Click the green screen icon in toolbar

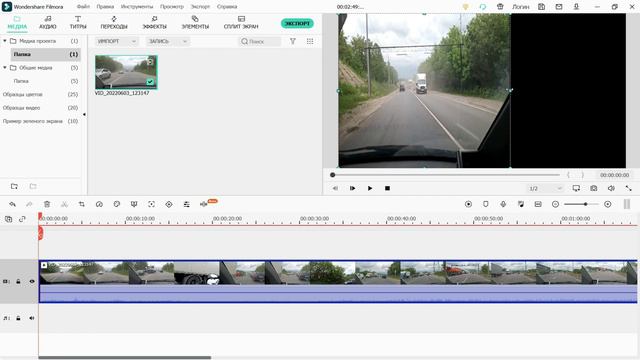coord(134,204)
